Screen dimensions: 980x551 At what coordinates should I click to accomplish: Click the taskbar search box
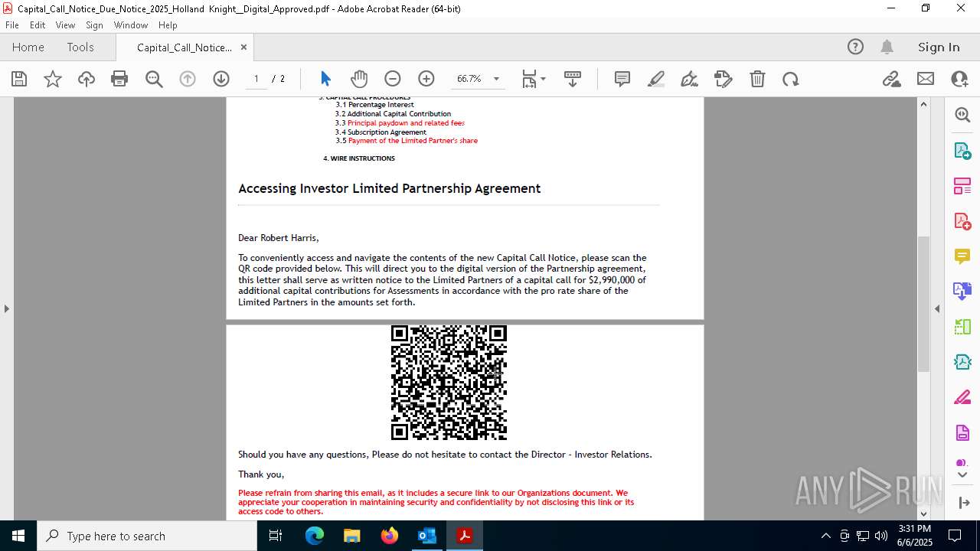point(147,536)
